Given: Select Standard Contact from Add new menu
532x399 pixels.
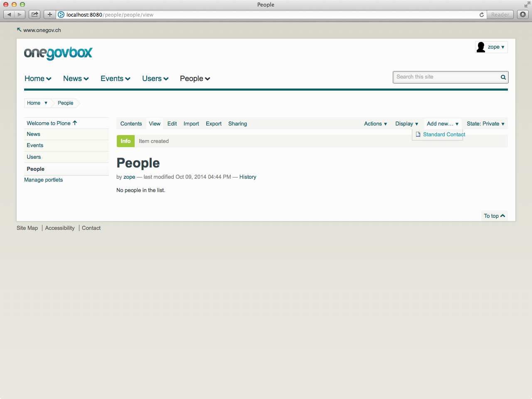Looking at the screenshot, I should [x=444, y=135].
